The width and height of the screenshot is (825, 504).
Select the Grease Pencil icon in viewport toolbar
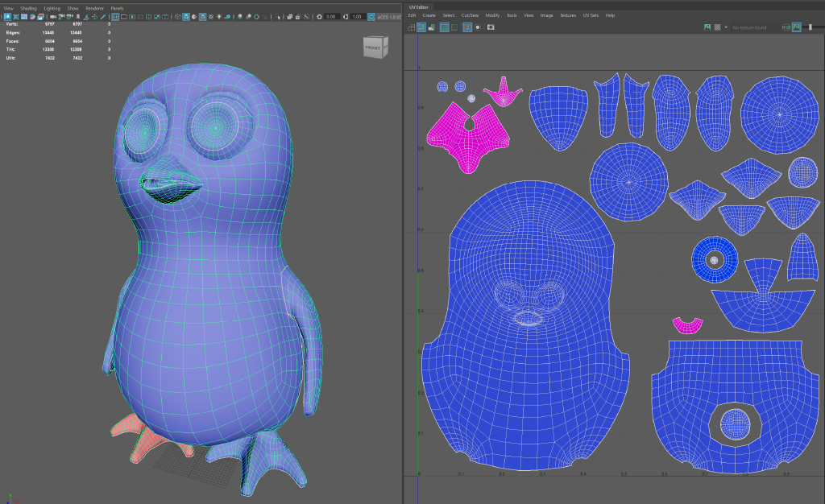[103, 17]
